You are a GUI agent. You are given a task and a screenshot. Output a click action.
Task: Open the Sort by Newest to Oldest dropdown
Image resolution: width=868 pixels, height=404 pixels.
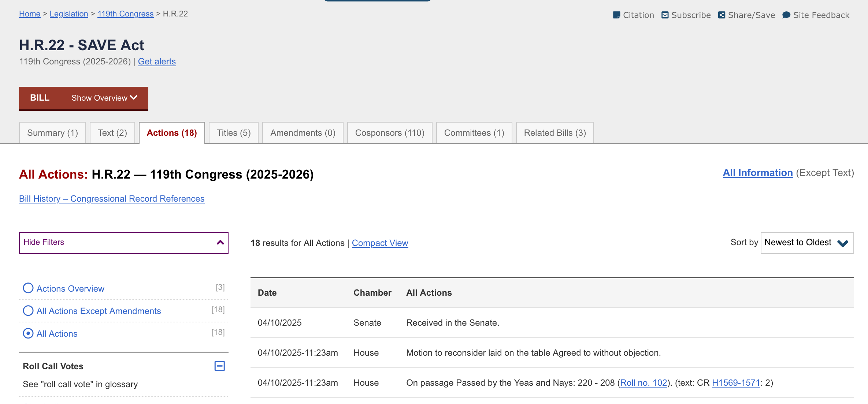click(x=807, y=243)
